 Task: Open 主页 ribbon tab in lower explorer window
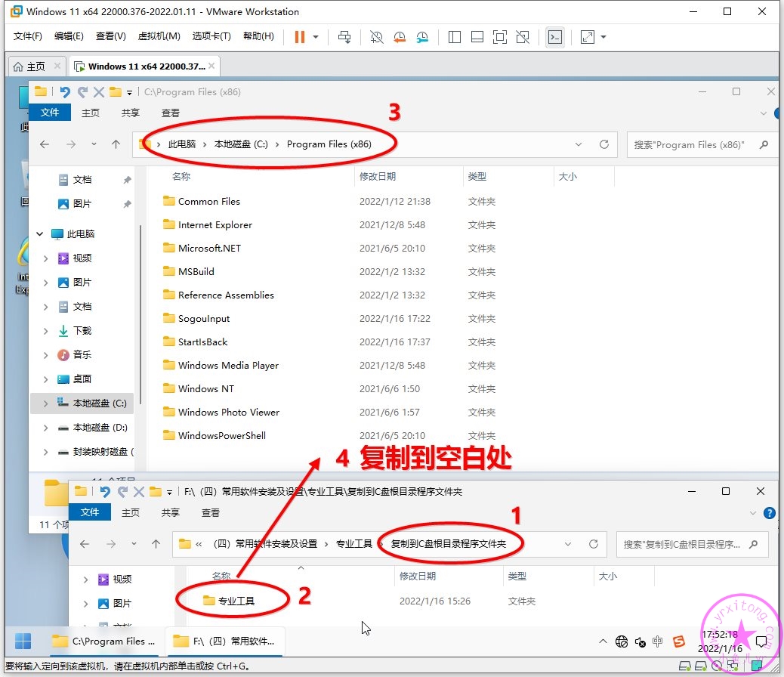pyautogui.click(x=131, y=513)
